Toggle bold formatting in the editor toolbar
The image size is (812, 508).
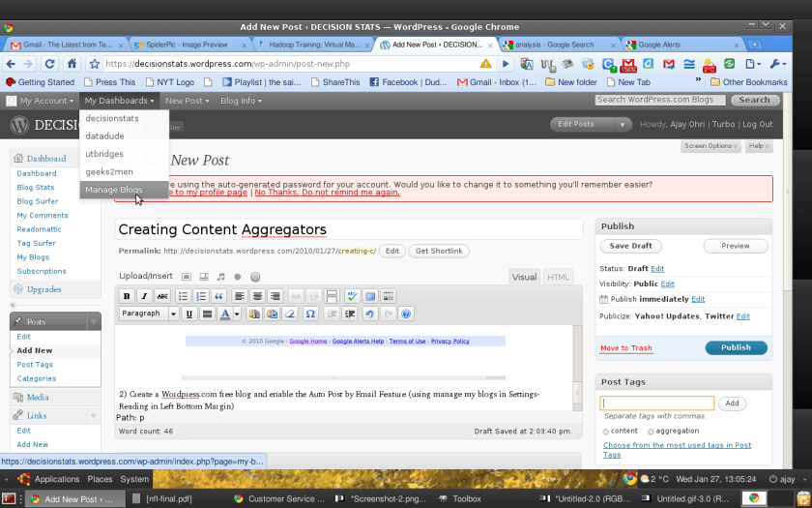coord(128,296)
